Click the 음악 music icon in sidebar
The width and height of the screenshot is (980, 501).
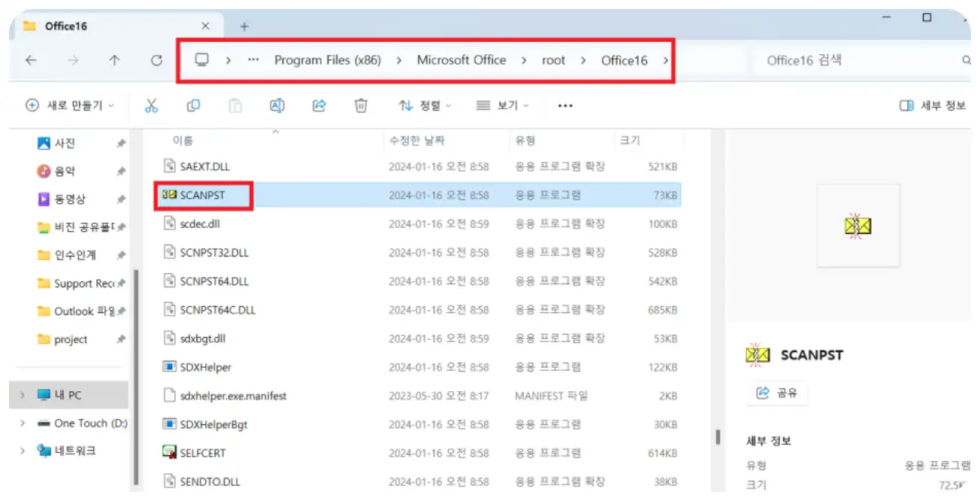pos(44,172)
